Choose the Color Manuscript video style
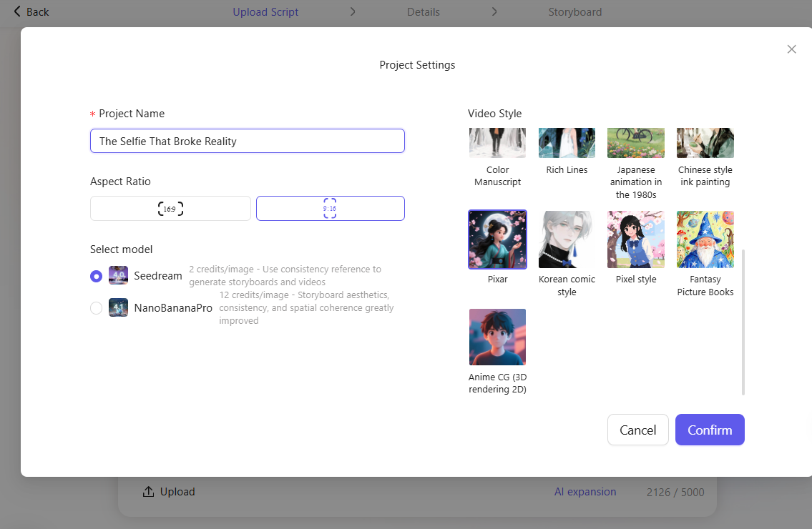The width and height of the screenshot is (812, 529). [x=498, y=143]
